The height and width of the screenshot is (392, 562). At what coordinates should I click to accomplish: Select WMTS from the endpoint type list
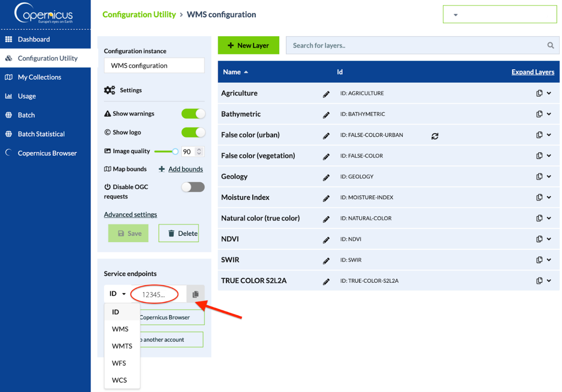tap(122, 346)
